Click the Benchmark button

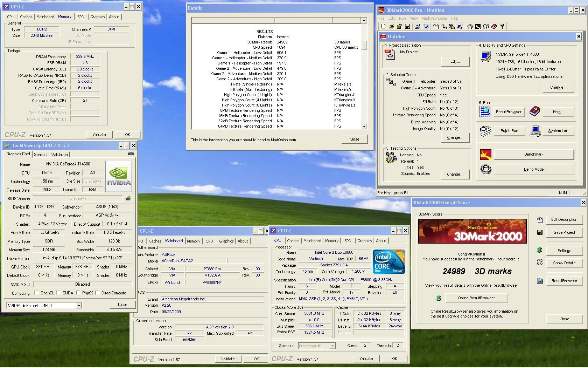click(x=534, y=154)
